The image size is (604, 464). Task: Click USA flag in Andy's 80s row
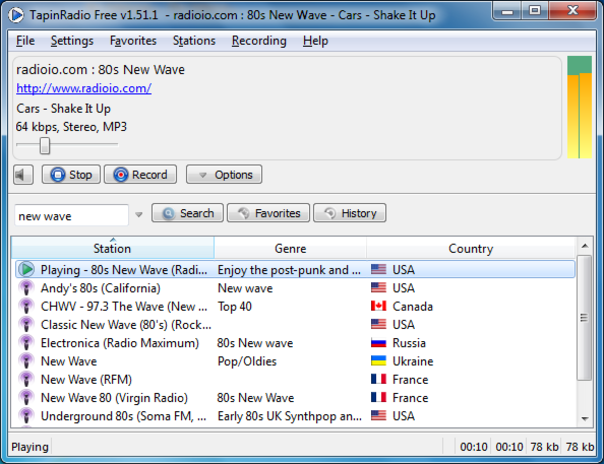click(x=378, y=287)
